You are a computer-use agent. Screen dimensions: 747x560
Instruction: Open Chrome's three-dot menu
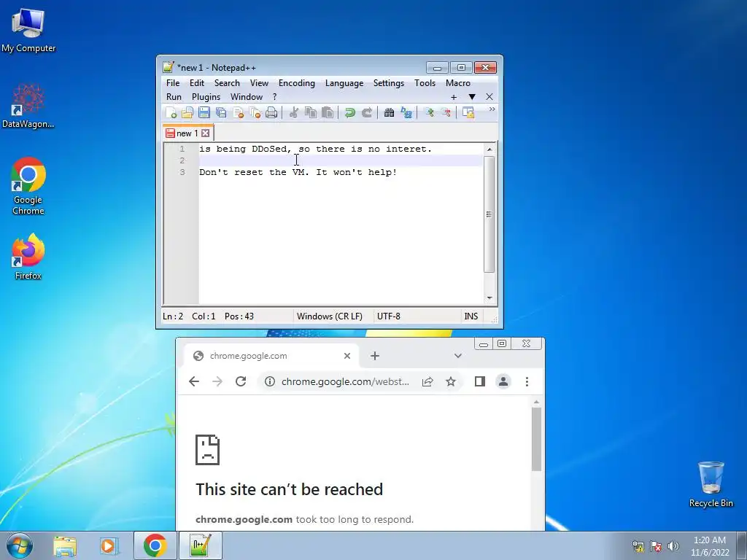[x=527, y=381]
